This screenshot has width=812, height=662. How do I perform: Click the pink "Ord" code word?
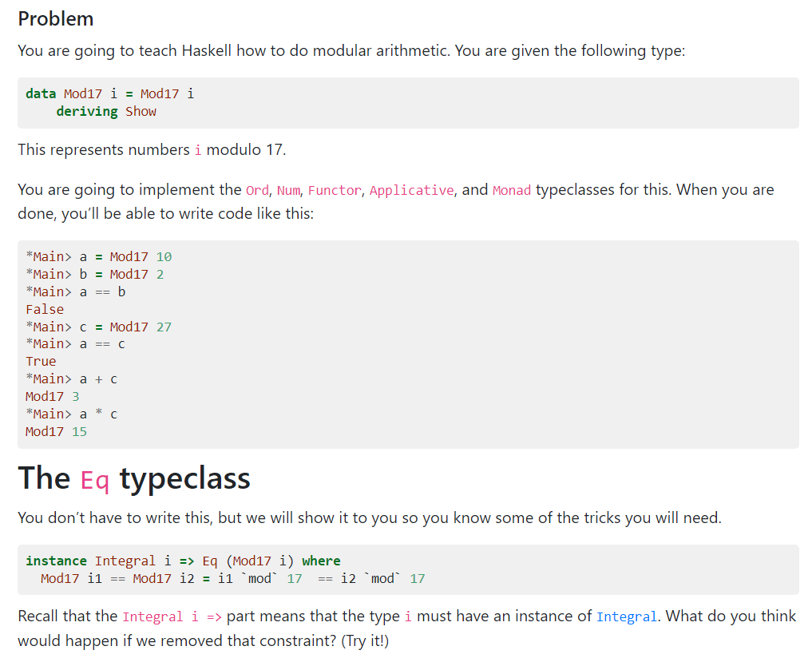257,190
